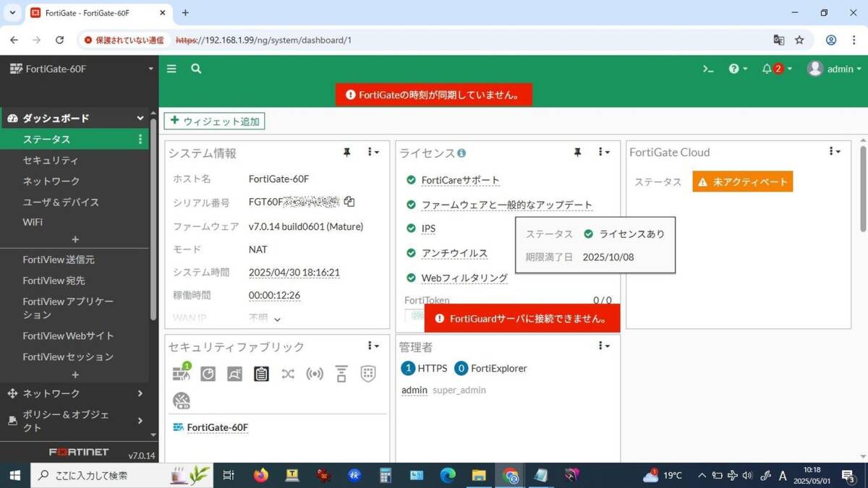Viewport: 868px width, 488px height.
Task: Toggle the hamburger navigation menu icon
Action: (171, 69)
